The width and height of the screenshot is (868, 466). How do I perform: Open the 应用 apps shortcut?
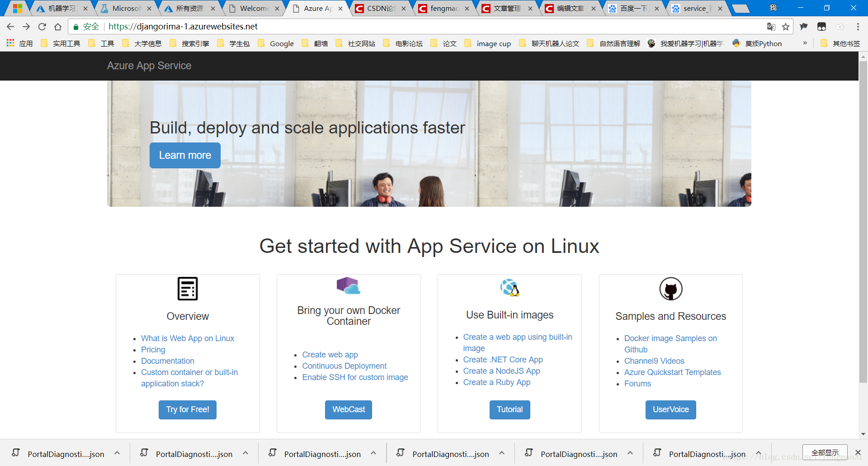[19, 43]
